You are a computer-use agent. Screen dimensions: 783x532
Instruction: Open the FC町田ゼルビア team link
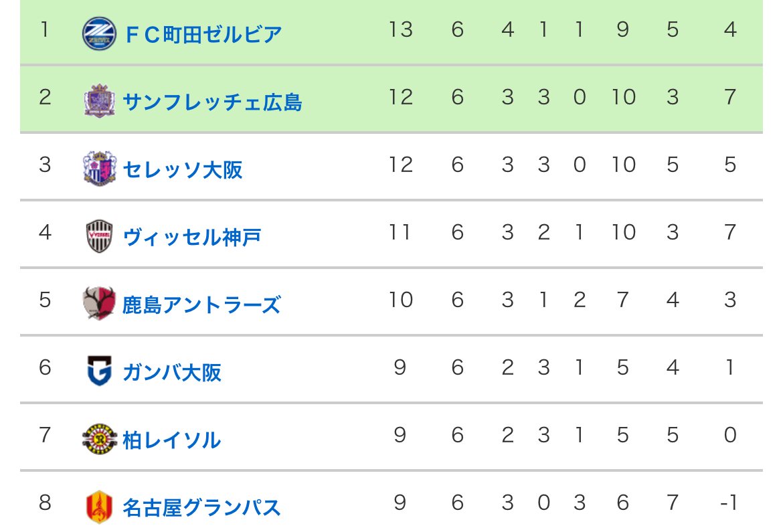203,35
